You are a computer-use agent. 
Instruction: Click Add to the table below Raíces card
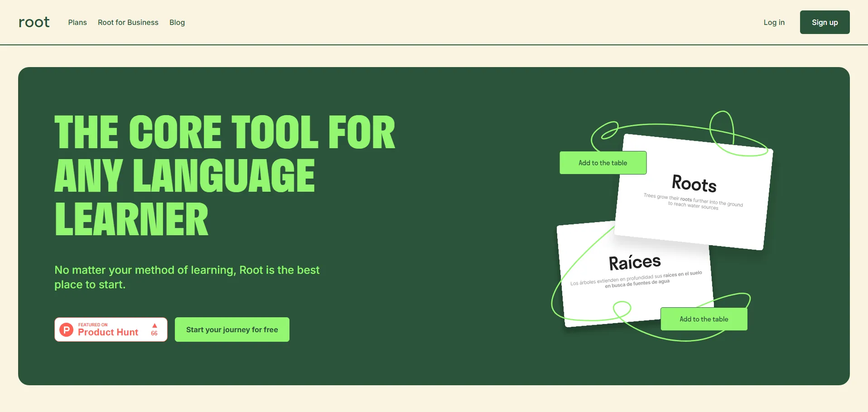[x=704, y=319]
